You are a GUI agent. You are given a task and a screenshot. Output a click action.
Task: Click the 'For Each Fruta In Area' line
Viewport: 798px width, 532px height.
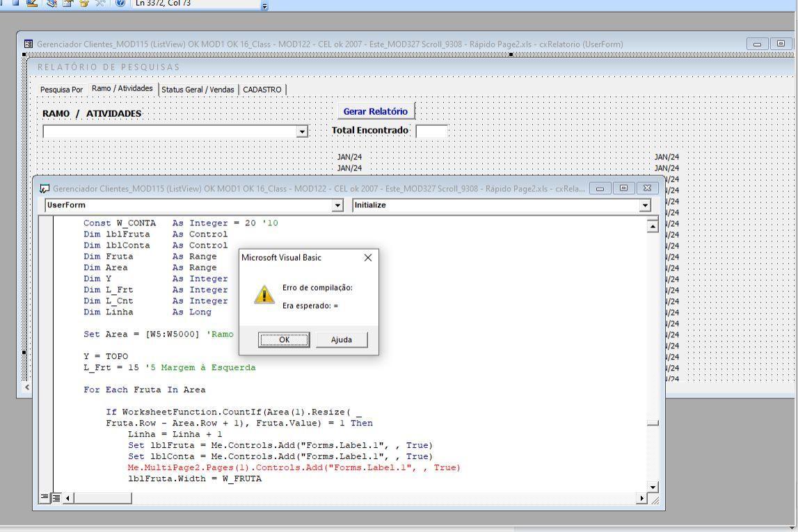[145, 389]
